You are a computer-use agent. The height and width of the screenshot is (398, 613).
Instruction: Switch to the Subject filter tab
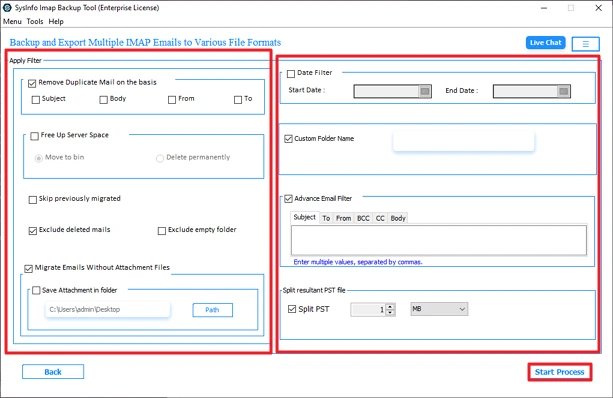[305, 217]
